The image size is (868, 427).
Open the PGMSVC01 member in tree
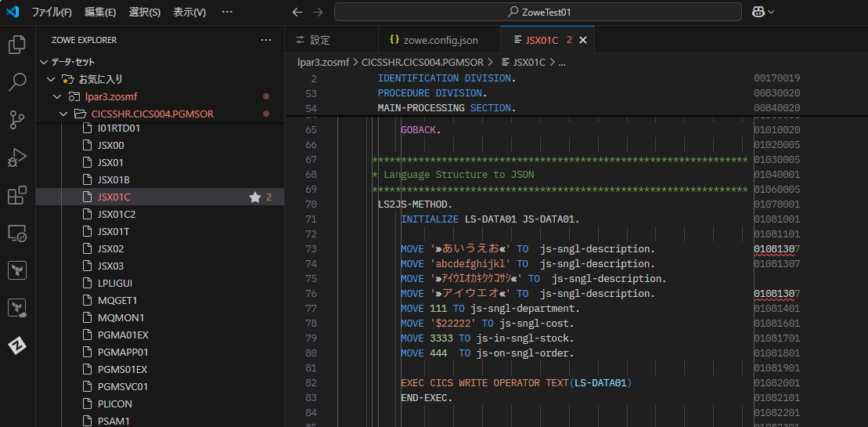(123, 386)
